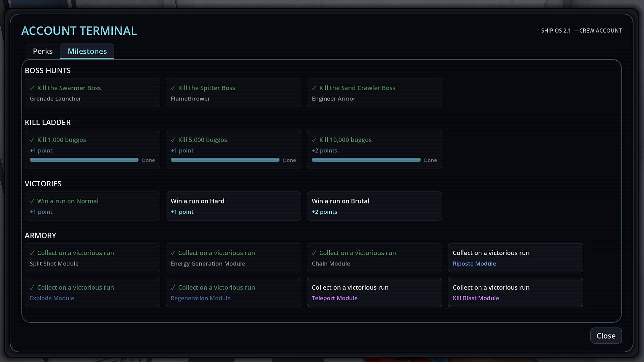This screenshot has height=362, width=644.
Task: Open the Kill the Swarmer Boss card
Action: pos(92,93)
